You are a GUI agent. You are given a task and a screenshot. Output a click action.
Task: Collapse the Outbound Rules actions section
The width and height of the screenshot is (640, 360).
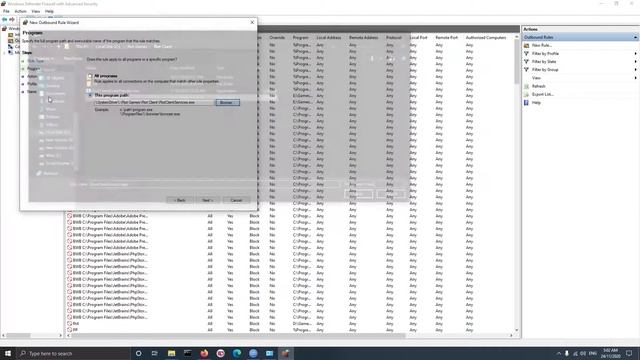point(635,37)
